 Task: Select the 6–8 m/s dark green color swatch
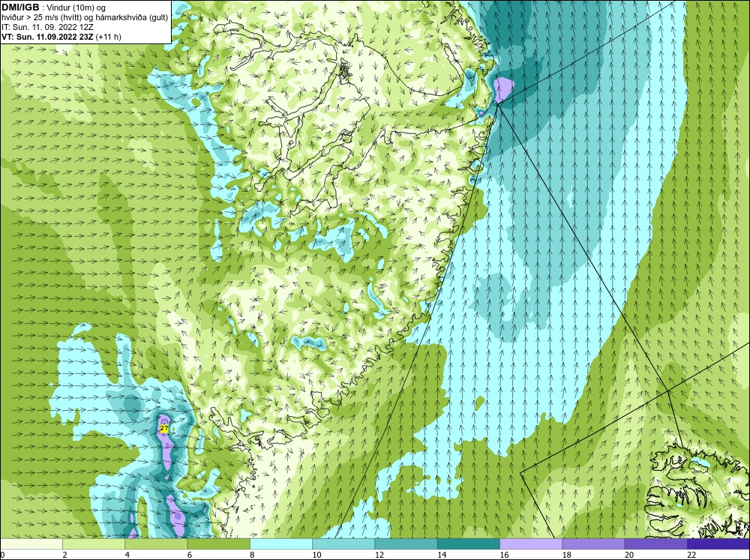[x=218, y=544]
